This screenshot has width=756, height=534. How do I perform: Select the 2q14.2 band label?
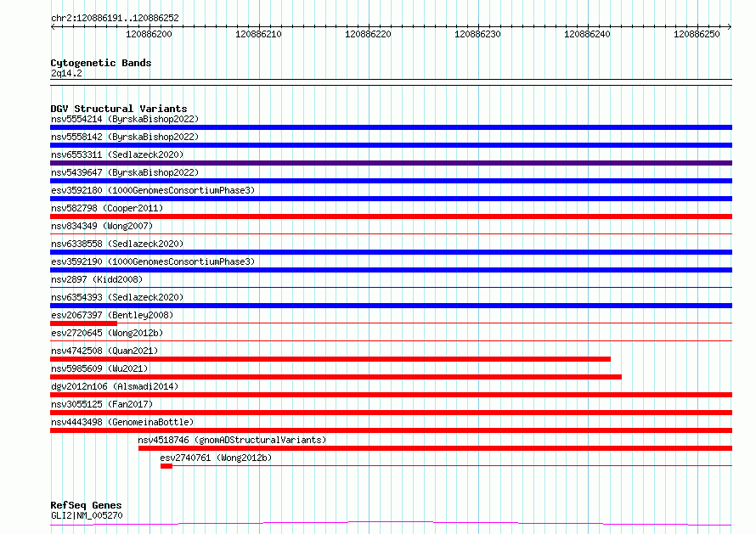[66, 73]
